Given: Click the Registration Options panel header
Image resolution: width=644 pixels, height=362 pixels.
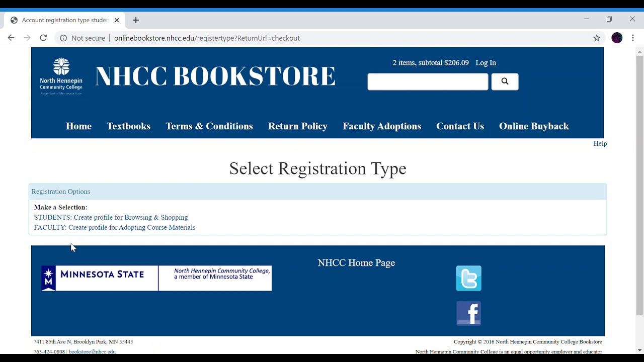Looking at the screenshot, I should 317,192.
